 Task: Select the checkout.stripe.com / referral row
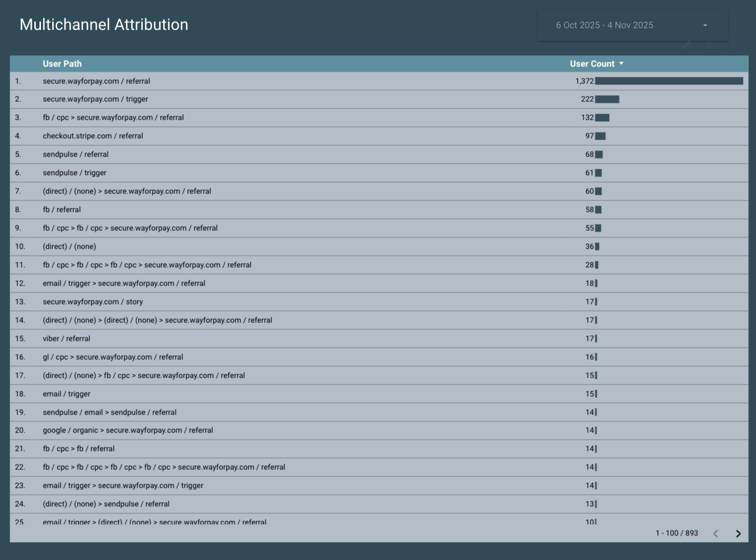click(205, 136)
